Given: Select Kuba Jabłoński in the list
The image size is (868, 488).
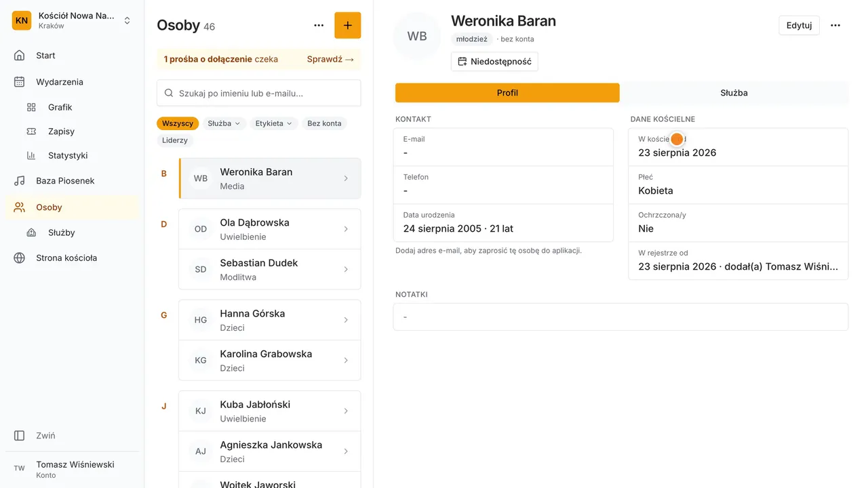Looking at the screenshot, I should 270,411.
